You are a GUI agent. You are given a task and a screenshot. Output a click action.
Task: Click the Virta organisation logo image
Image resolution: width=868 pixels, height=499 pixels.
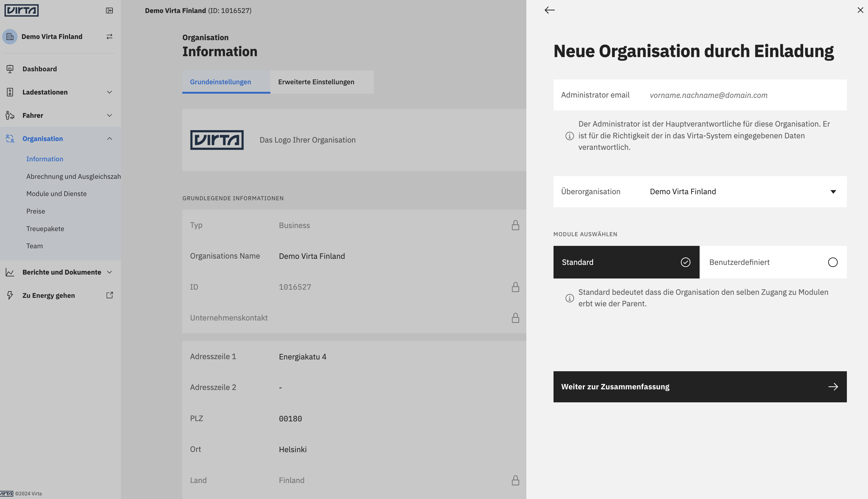(217, 140)
